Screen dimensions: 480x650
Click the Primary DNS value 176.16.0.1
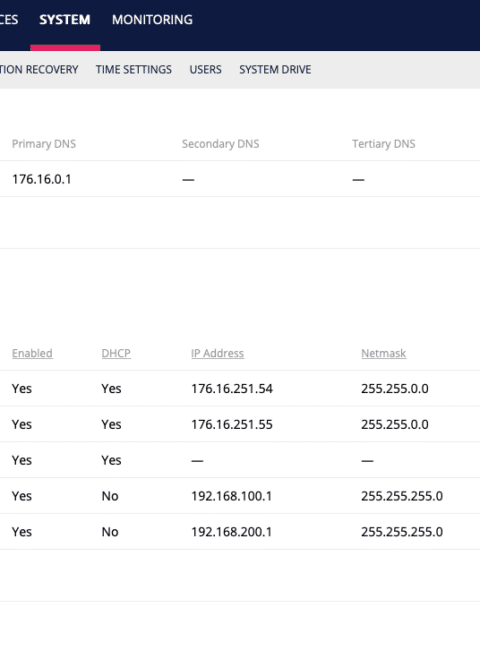(41, 179)
